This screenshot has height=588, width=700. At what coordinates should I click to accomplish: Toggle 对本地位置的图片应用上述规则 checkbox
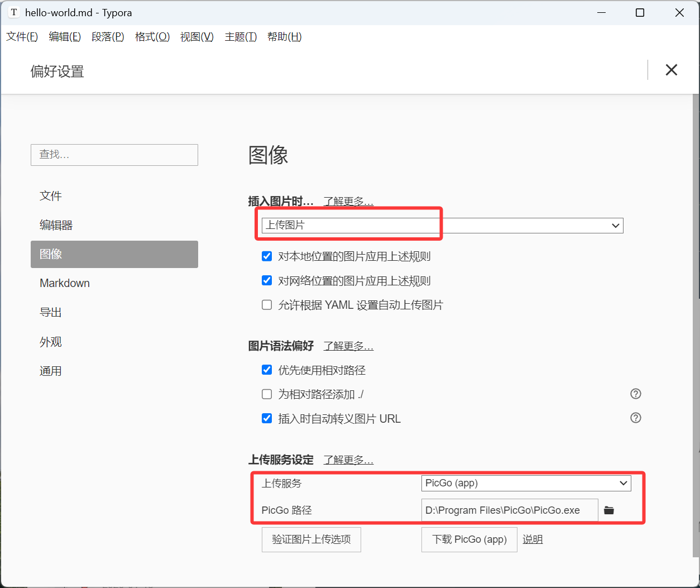point(267,256)
